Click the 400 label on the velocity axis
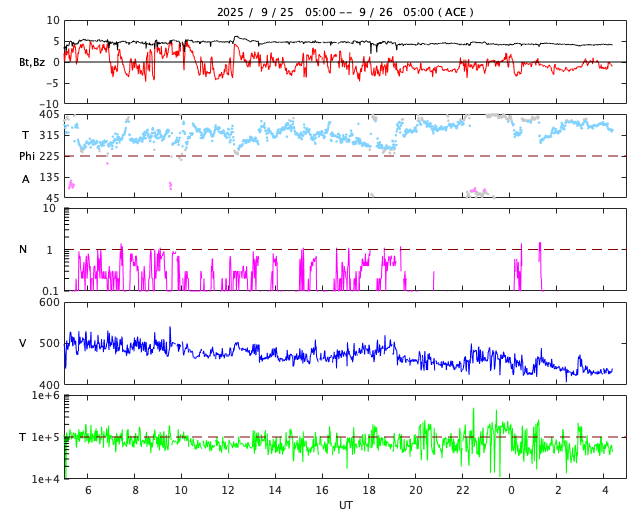This screenshot has height=512, width=640. (x=49, y=385)
